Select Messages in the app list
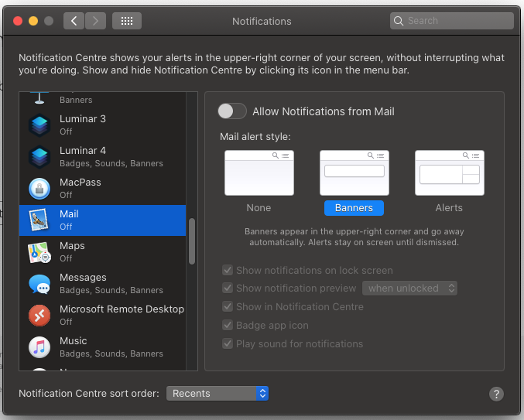This screenshot has width=524, height=420. point(103,284)
